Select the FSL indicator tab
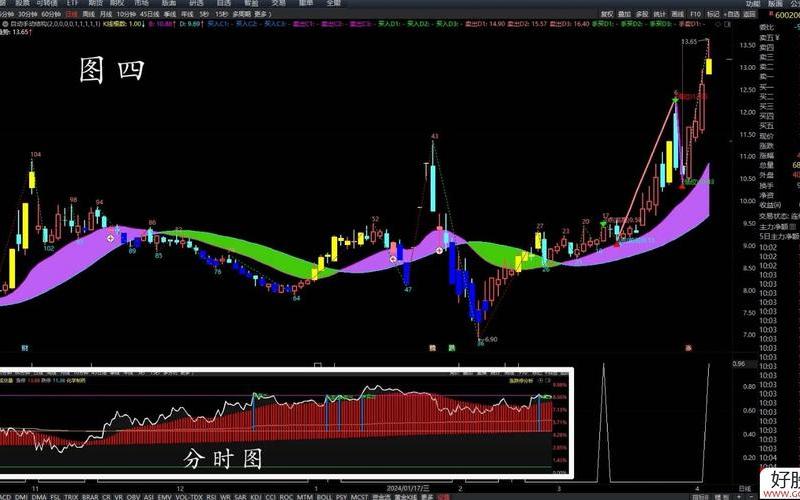 [55, 496]
